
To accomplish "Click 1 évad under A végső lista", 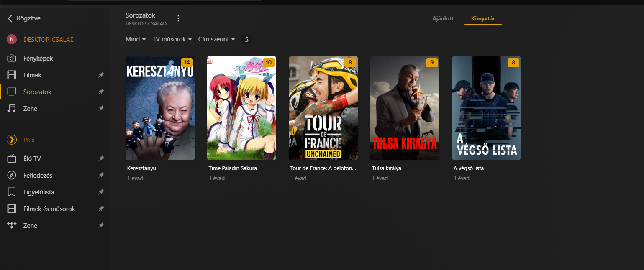I will pyautogui.click(x=462, y=178).
